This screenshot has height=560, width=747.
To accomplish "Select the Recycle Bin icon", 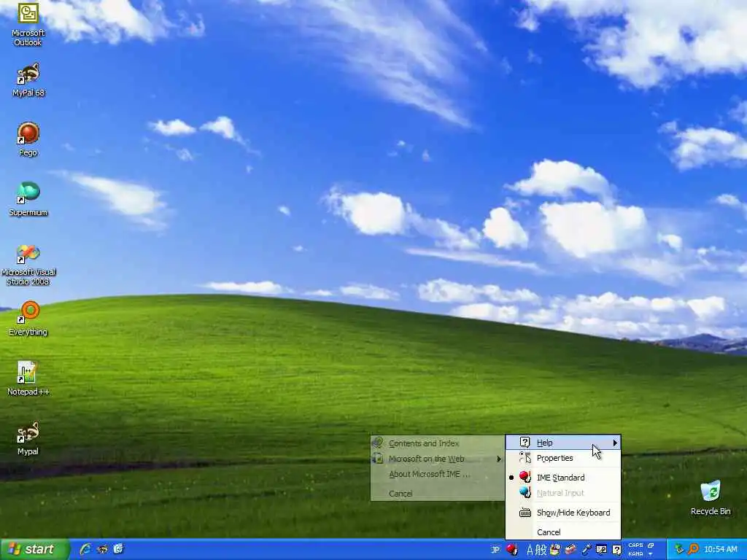I will [711, 497].
